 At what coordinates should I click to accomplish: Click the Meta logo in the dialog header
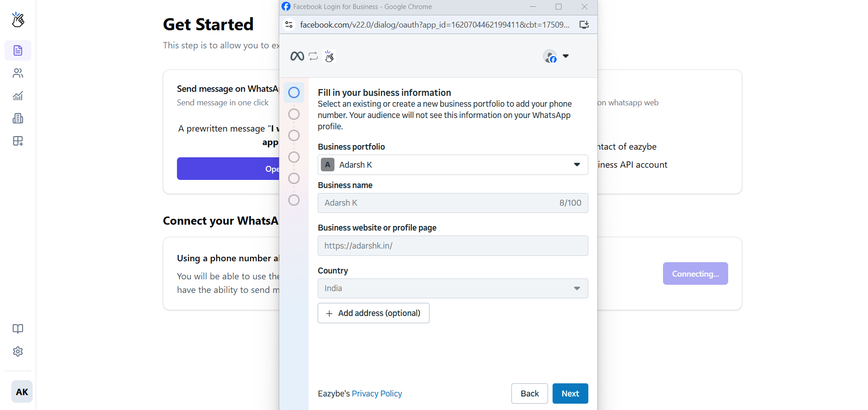297,56
